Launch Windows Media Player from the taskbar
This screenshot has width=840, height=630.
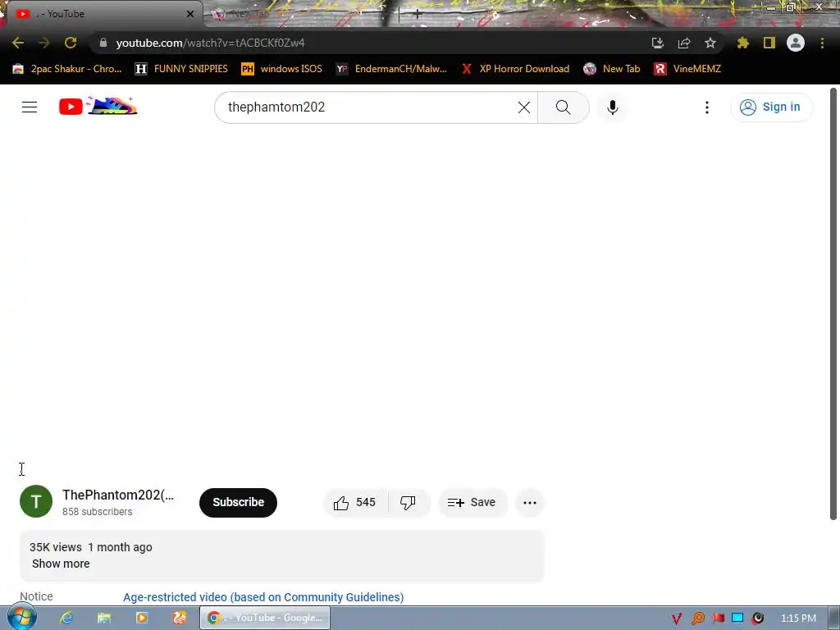pos(142,618)
